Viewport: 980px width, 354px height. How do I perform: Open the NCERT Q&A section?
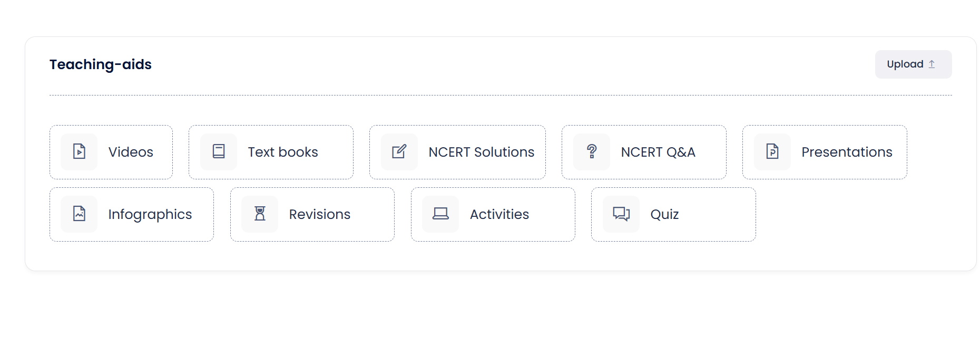(644, 152)
